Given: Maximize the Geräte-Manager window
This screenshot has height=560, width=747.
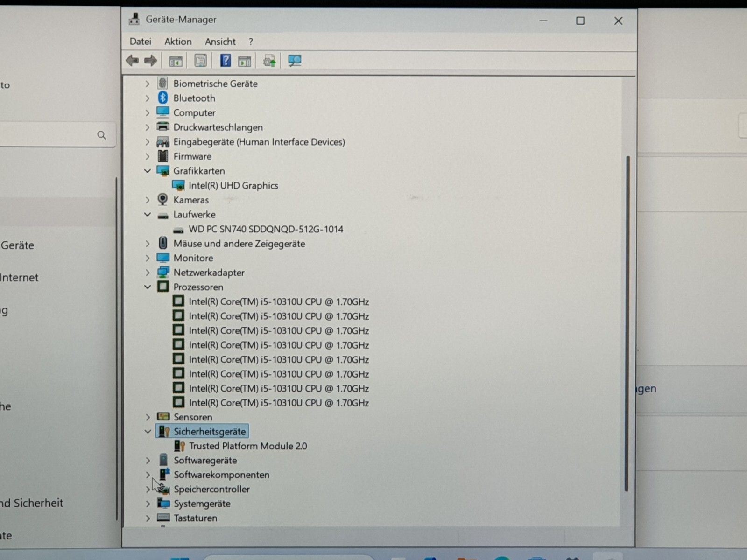Looking at the screenshot, I should [x=580, y=21].
